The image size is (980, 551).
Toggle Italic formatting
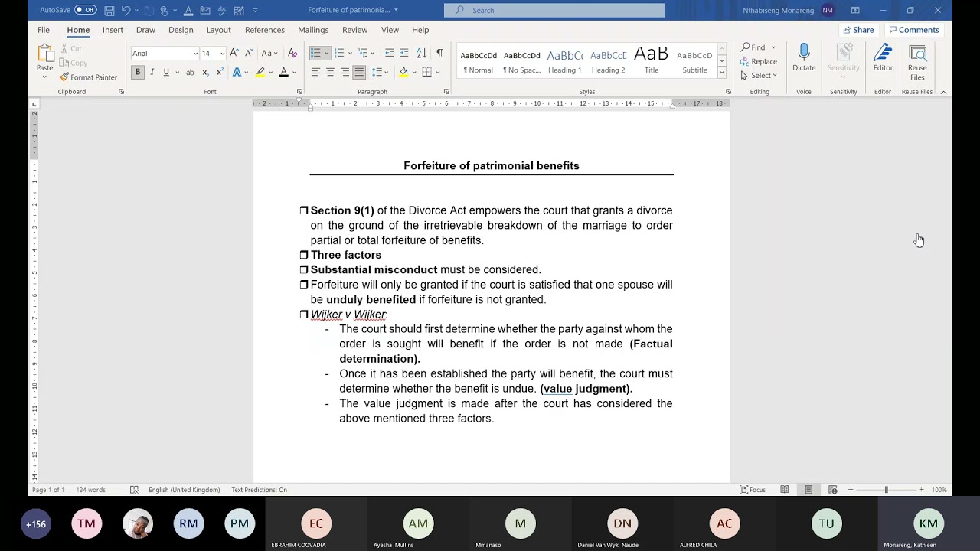(x=152, y=72)
